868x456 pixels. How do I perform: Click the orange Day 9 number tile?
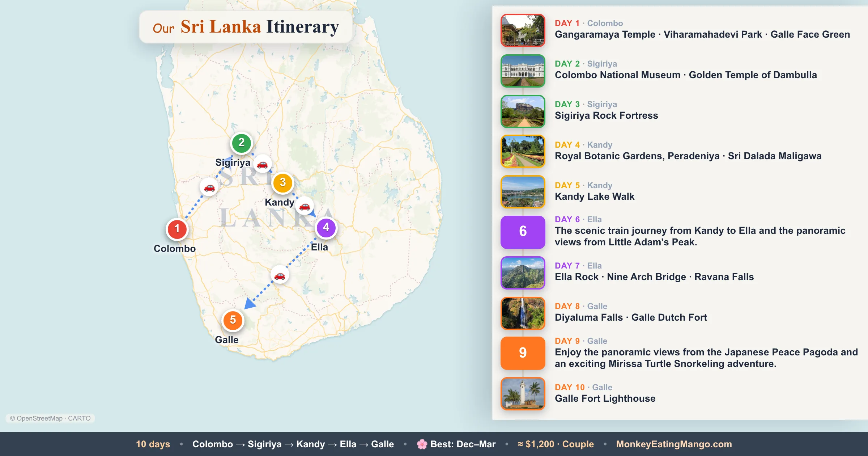(523, 353)
